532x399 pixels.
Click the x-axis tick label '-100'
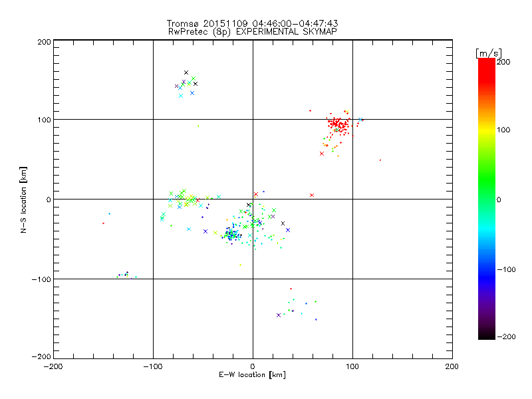point(153,366)
